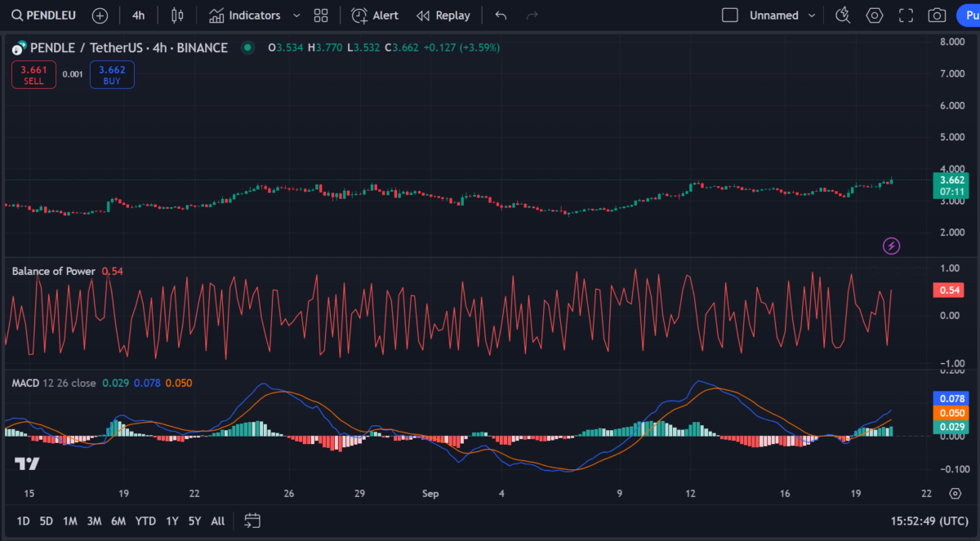Take a chart snapshot with camera icon
Viewport: 980px width, 541px height.
pos(937,16)
